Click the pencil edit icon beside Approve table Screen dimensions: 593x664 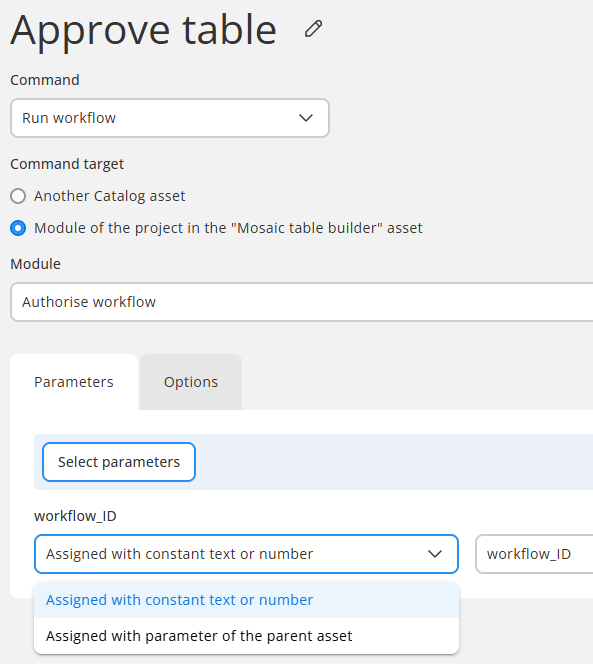[x=313, y=29]
